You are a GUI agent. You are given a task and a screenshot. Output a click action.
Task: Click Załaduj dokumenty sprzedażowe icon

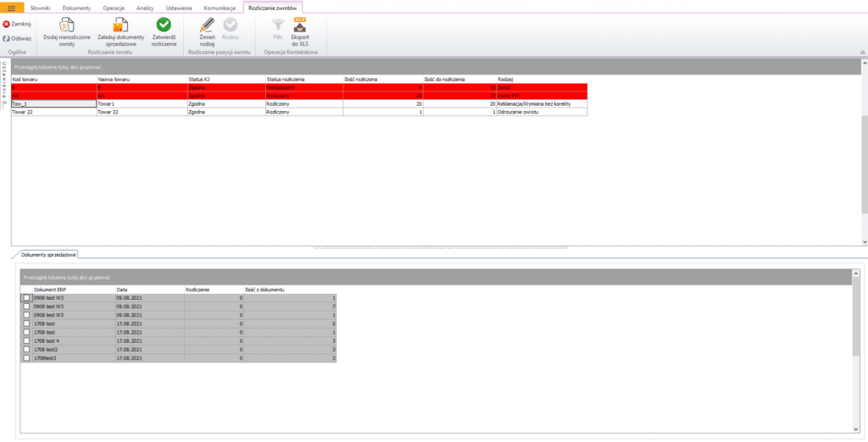(120, 25)
